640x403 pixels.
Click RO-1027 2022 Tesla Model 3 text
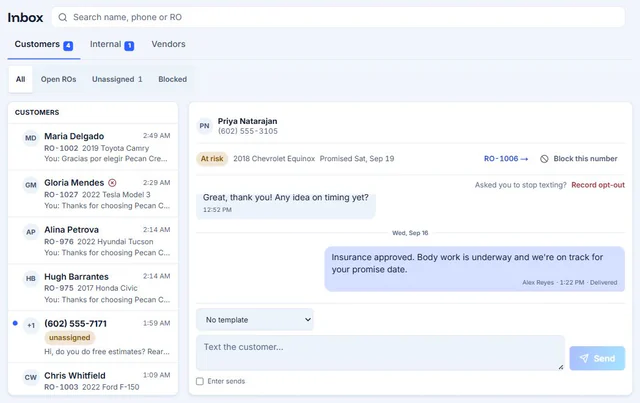click(97, 195)
